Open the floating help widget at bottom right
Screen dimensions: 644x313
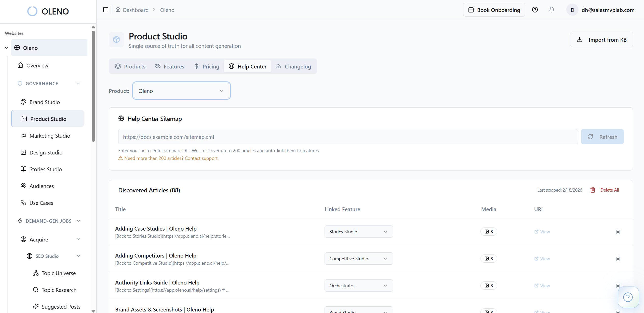628,297
